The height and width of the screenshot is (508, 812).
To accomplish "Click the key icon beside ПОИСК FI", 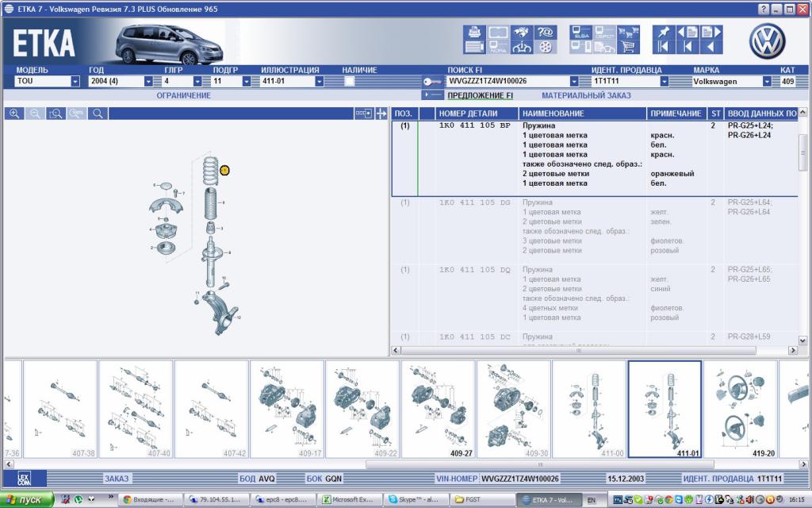I will coord(432,82).
